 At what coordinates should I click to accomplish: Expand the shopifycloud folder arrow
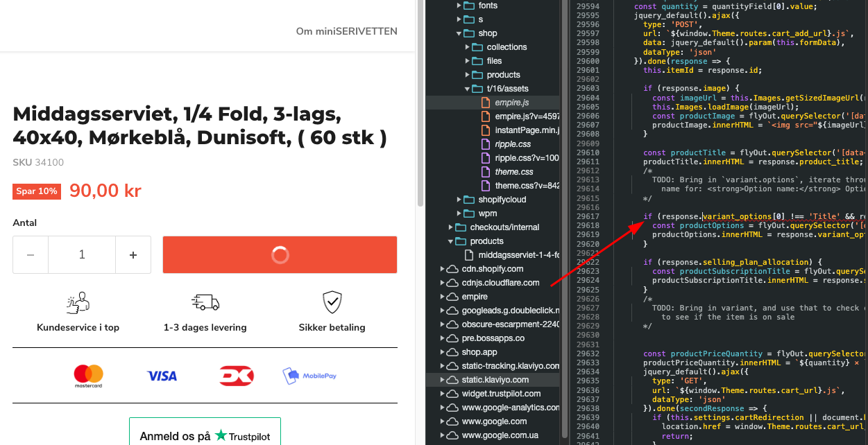point(459,200)
